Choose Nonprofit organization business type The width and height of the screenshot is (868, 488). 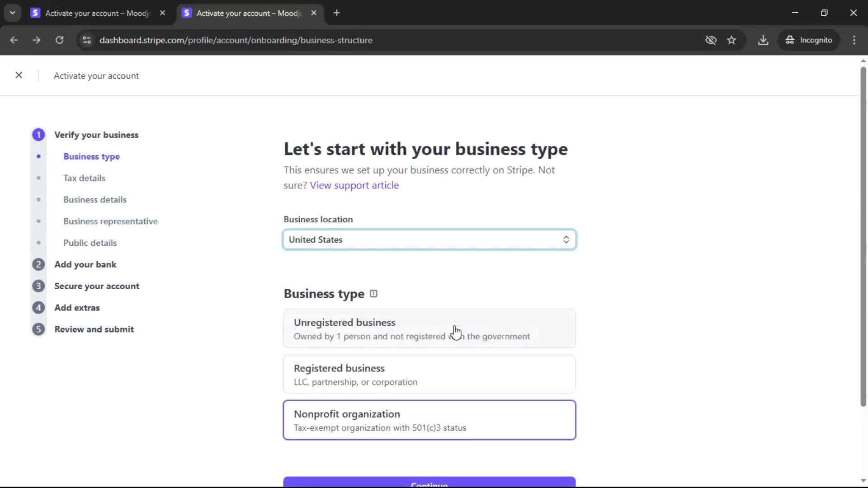coord(429,420)
